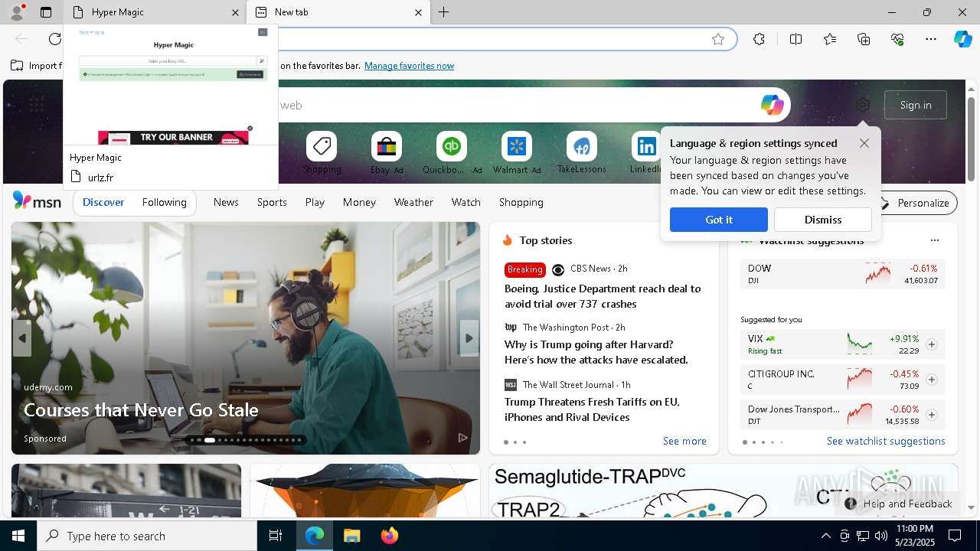980x551 pixels.
Task: Open the News category
Action: pyautogui.click(x=226, y=202)
